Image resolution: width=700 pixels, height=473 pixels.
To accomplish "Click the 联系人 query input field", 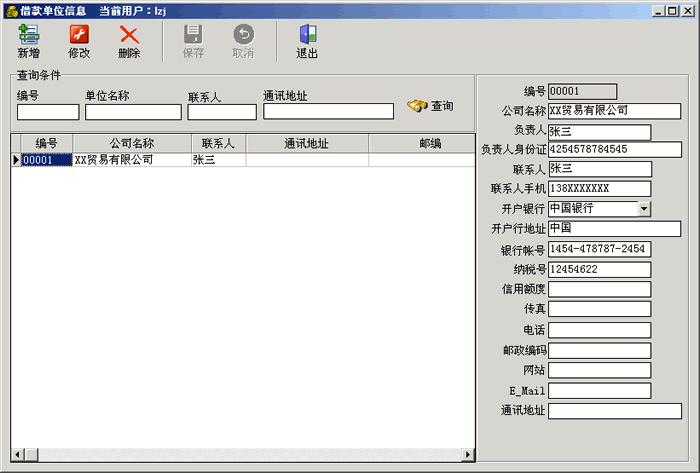I will point(222,112).
